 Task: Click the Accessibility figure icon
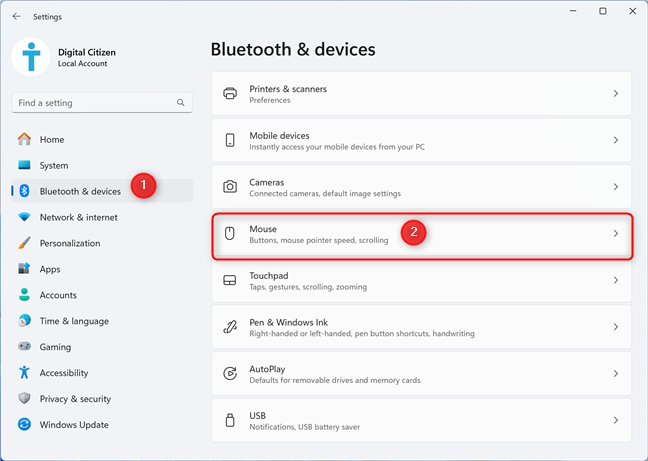(24, 372)
